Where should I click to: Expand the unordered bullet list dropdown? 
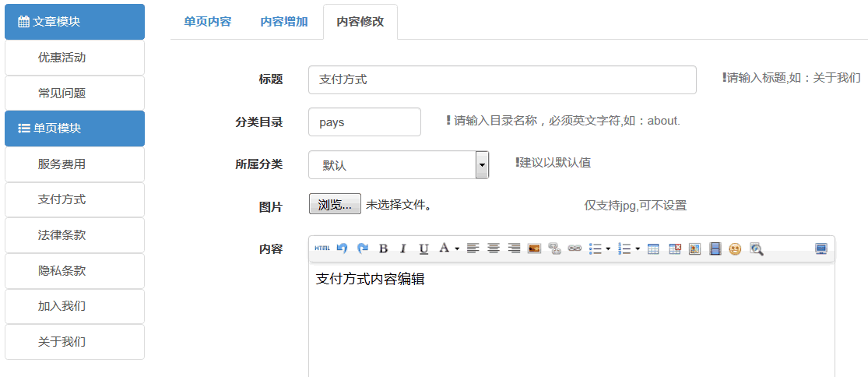click(607, 248)
